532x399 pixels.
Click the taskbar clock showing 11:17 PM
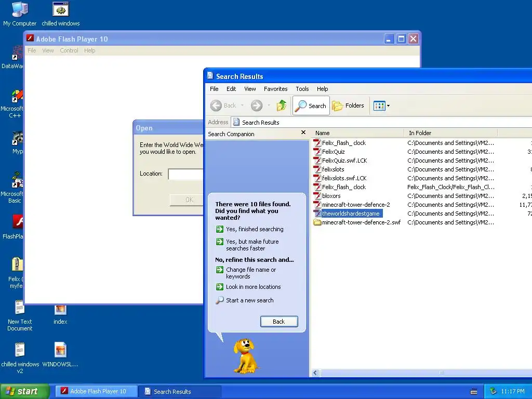point(513,391)
